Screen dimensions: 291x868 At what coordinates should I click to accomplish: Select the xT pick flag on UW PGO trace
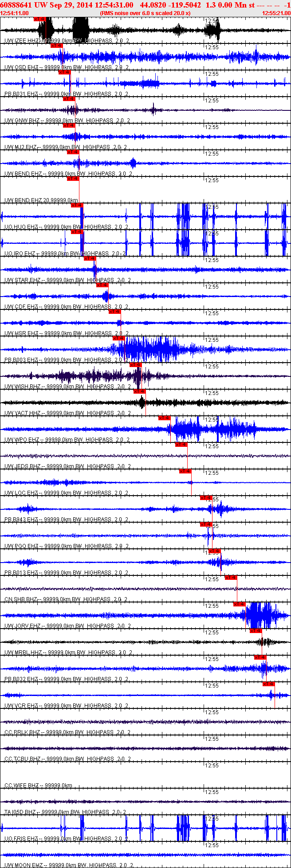click(206, 524)
